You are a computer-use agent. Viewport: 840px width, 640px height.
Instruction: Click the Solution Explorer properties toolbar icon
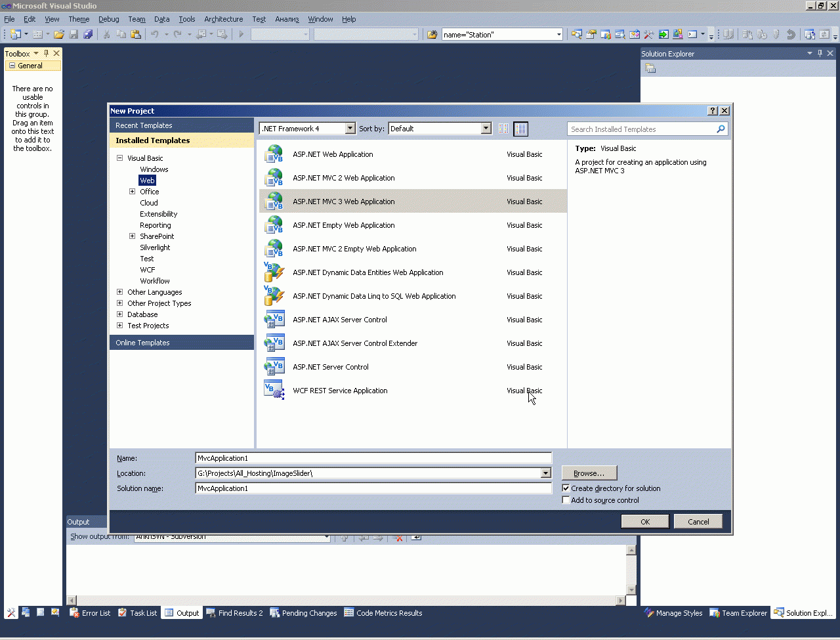(x=650, y=68)
